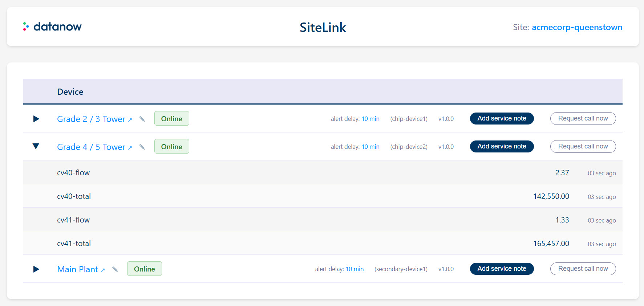Select the cv40-total tag name
This screenshot has height=306, width=644.
pos(74,196)
